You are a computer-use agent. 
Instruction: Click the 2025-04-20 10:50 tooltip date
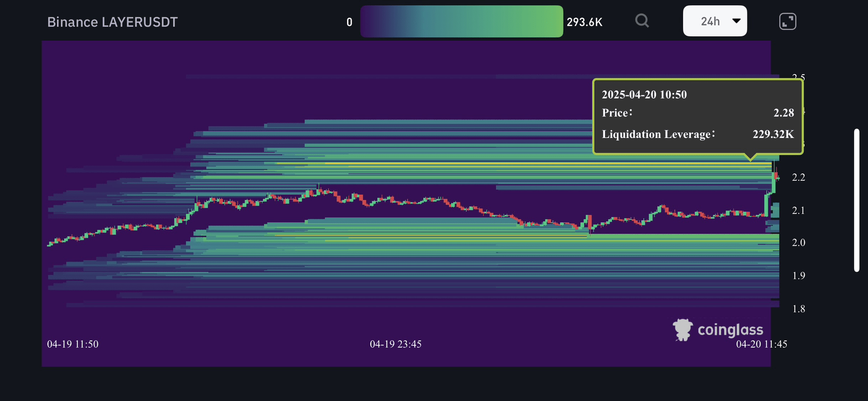pos(644,94)
